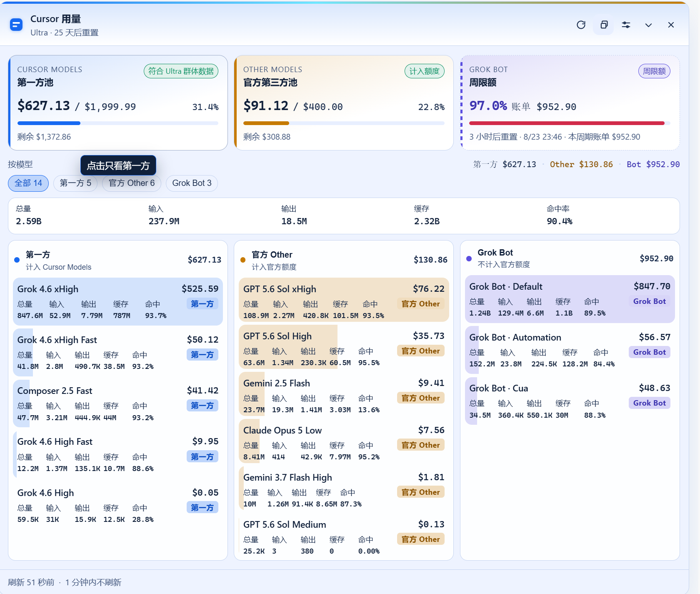Click the 输出 18.5M summary stat
The height and width of the screenshot is (594, 700).
pos(294,215)
